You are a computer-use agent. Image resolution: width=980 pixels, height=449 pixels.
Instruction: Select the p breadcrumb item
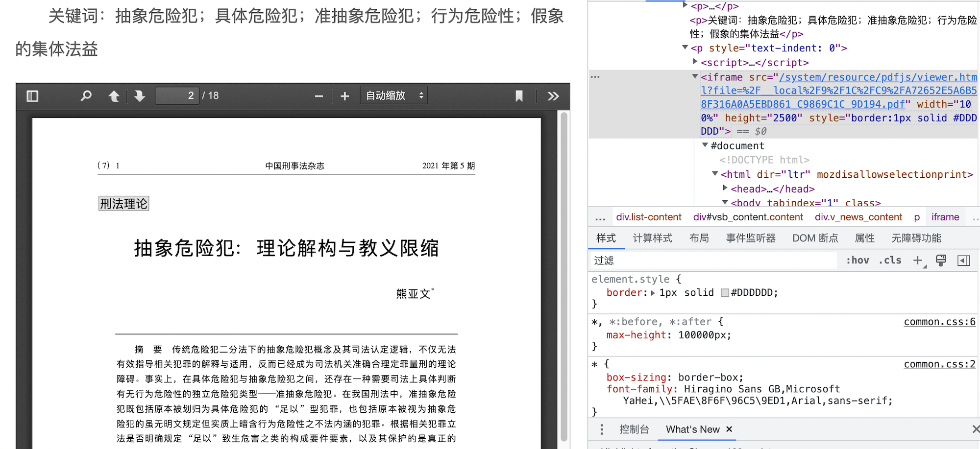[917, 217]
